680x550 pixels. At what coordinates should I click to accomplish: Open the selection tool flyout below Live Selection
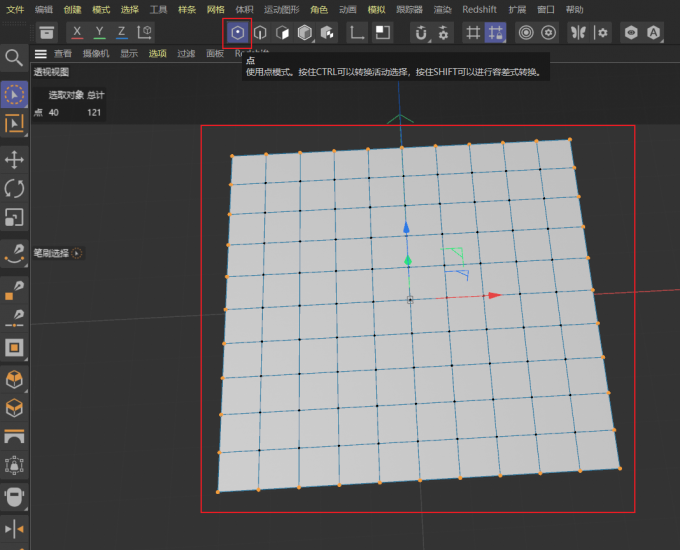click(14, 124)
